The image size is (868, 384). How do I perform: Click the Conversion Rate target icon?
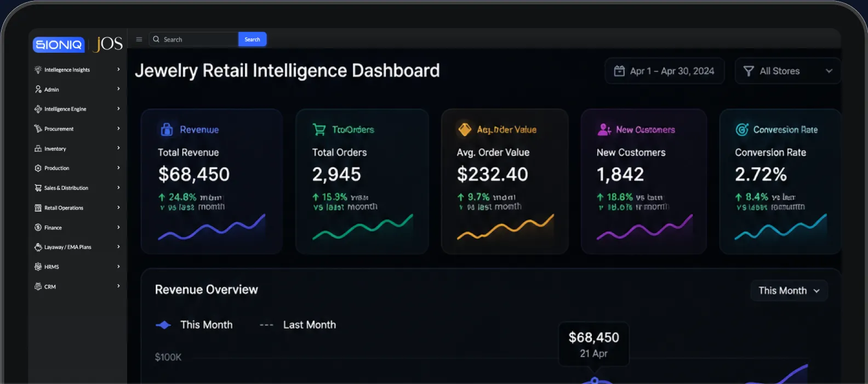click(742, 129)
